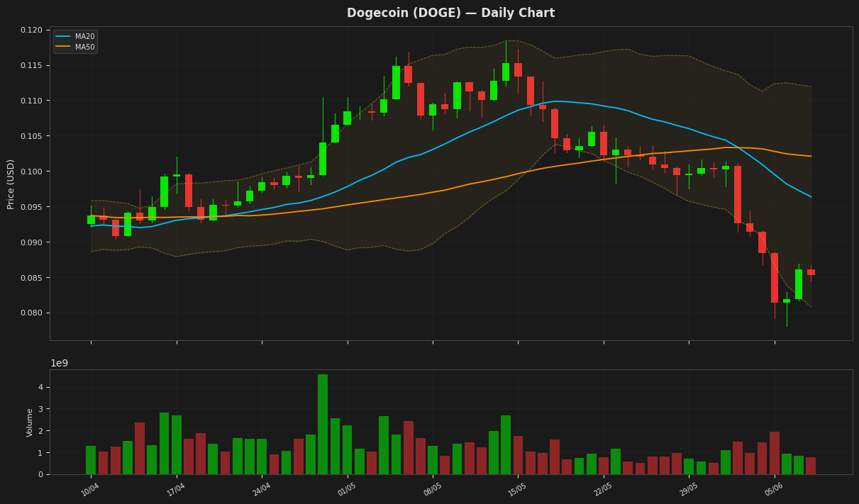Click the 01/05 date label
The width and height of the screenshot is (859, 504).
click(x=347, y=489)
